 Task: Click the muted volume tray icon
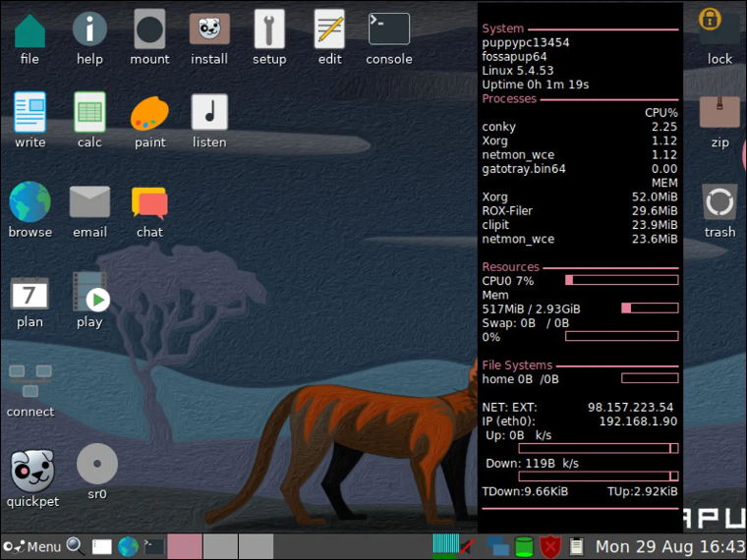pos(468,546)
